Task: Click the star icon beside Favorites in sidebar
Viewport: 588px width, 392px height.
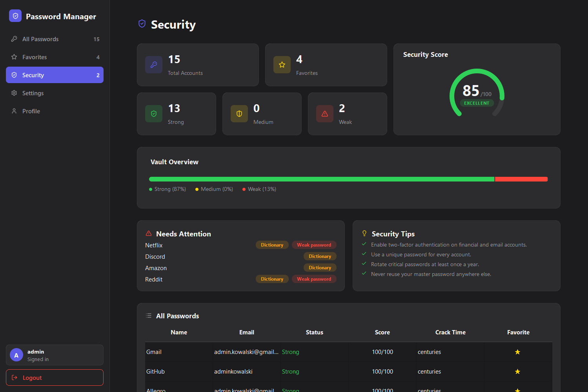Action: click(14, 57)
